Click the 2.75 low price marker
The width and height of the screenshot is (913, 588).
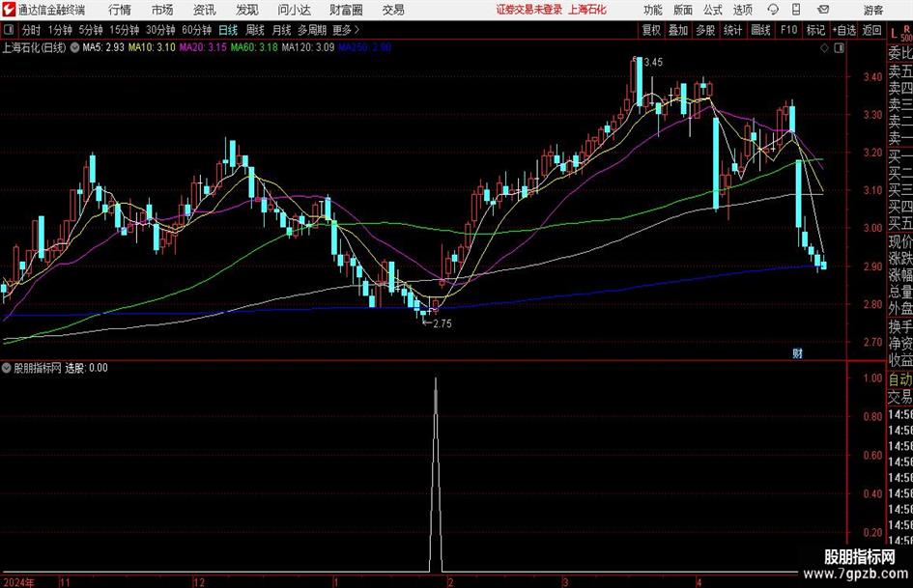click(442, 323)
